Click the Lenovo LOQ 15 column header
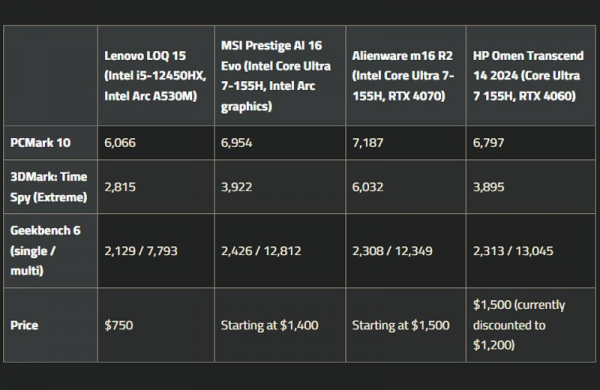Screen dimensions: 600x390 (x=155, y=76)
